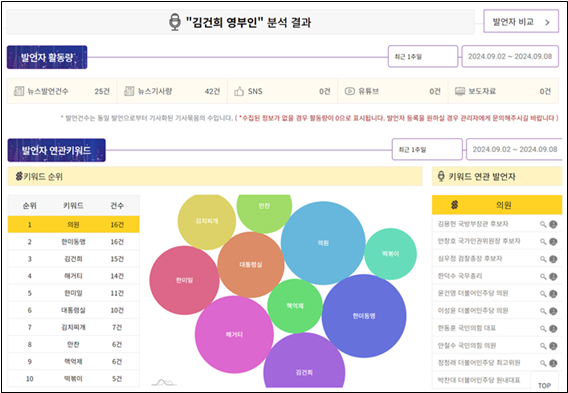Click magnifier icon beside 한덕수 국무총리

[543, 276]
